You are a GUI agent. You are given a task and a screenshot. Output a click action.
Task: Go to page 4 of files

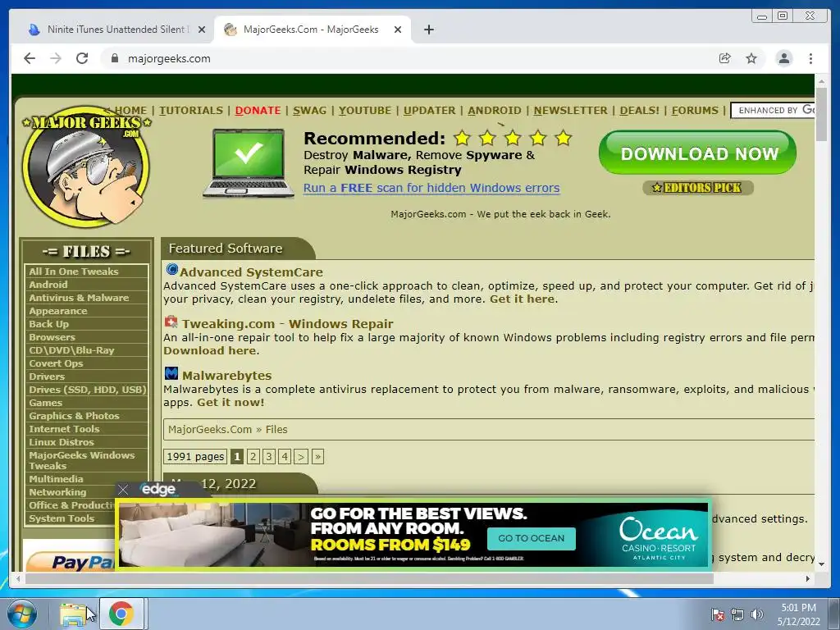point(285,457)
